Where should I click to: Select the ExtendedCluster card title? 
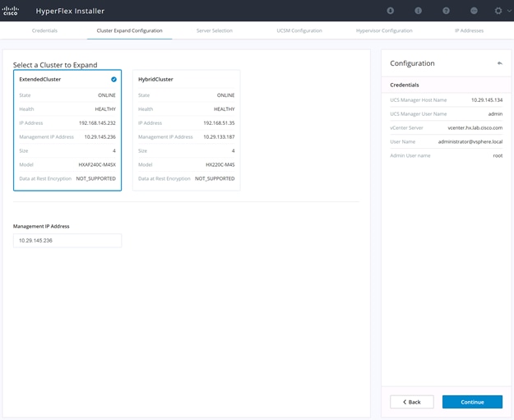pos(40,79)
